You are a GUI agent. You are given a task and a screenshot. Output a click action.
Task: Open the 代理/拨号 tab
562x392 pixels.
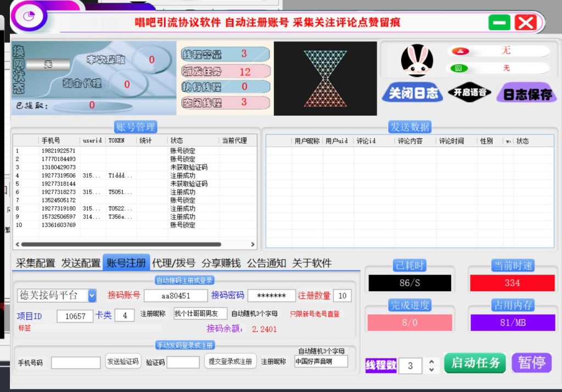click(173, 263)
